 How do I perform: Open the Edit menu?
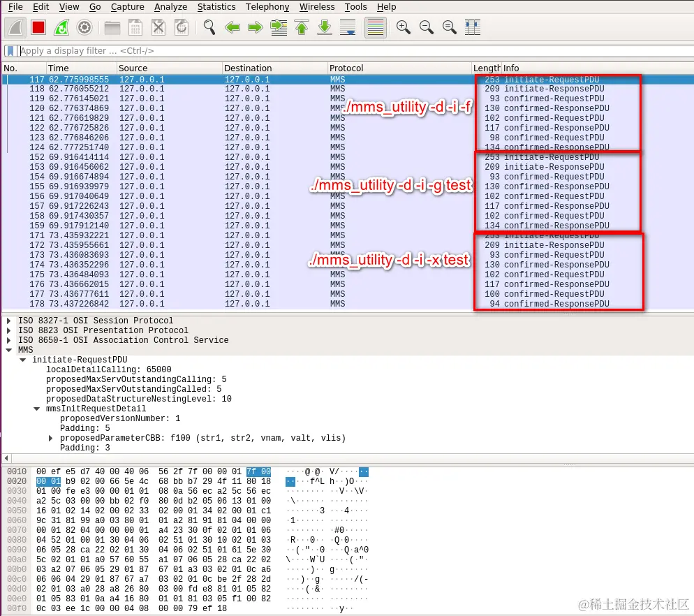[x=40, y=7]
